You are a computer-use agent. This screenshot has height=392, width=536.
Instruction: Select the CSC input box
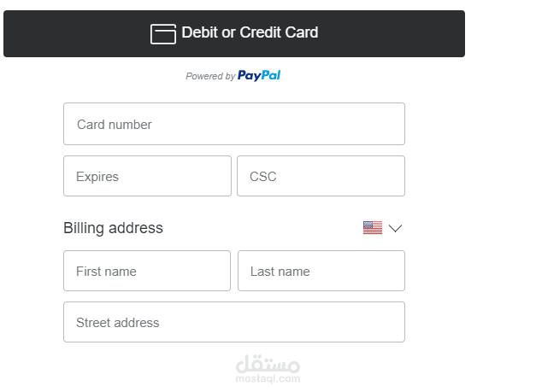[321, 176]
